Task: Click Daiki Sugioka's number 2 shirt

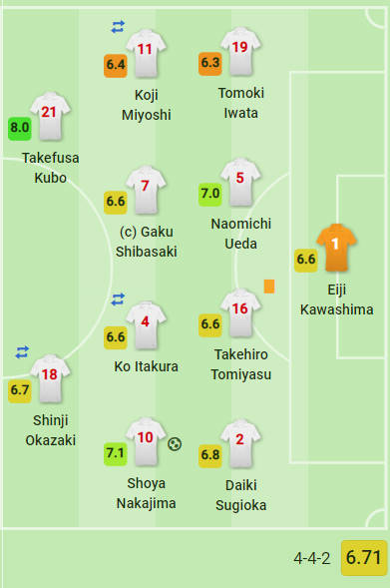Action: (240, 443)
